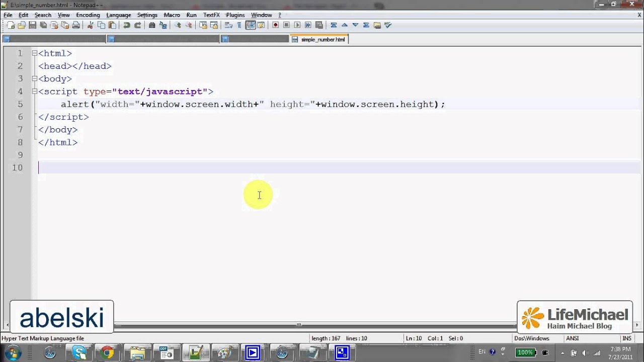The width and height of the screenshot is (644, 362).
Task: Toggle INS insert mode in status bar
Action: 626,338
